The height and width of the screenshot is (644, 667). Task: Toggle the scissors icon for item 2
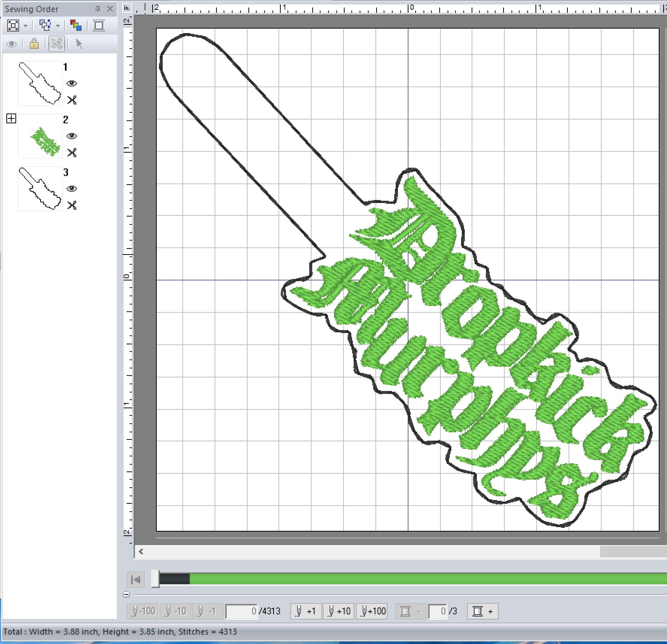pyautogui.click(x=72, y=153)
